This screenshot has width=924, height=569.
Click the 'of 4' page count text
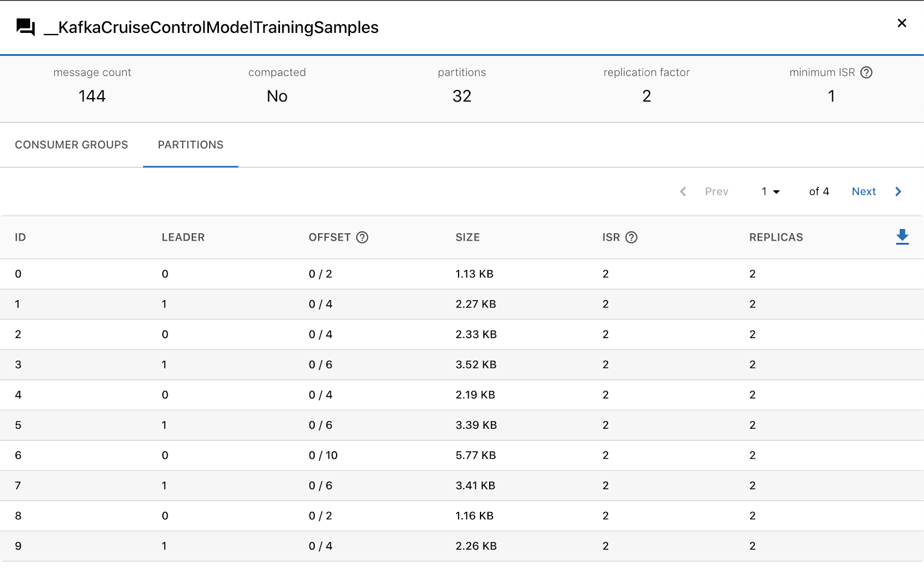click(x=819, y=192)
